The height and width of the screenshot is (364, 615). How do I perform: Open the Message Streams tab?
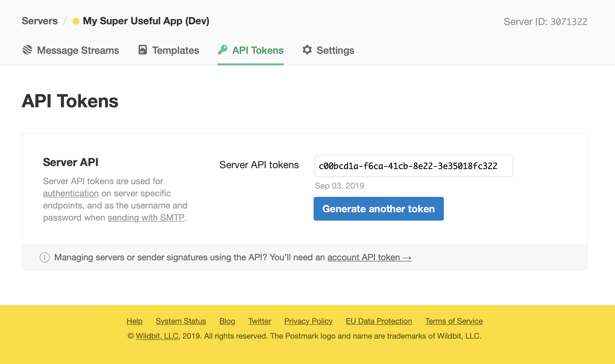(78, 50)
